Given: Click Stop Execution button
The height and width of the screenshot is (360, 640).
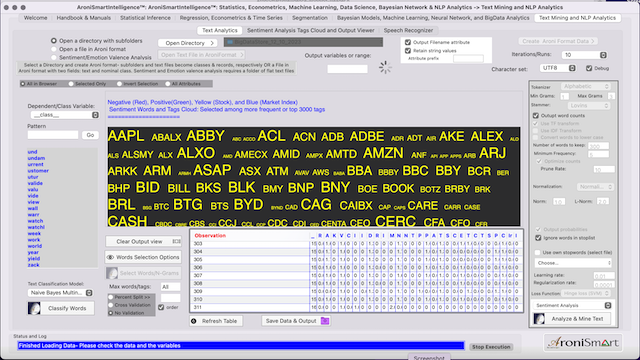Looking at the screenshot, I should (x=491, y=347).
